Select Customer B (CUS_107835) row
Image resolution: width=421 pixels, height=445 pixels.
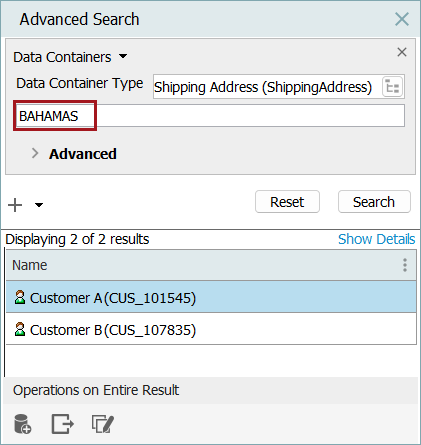click(211, 329)
